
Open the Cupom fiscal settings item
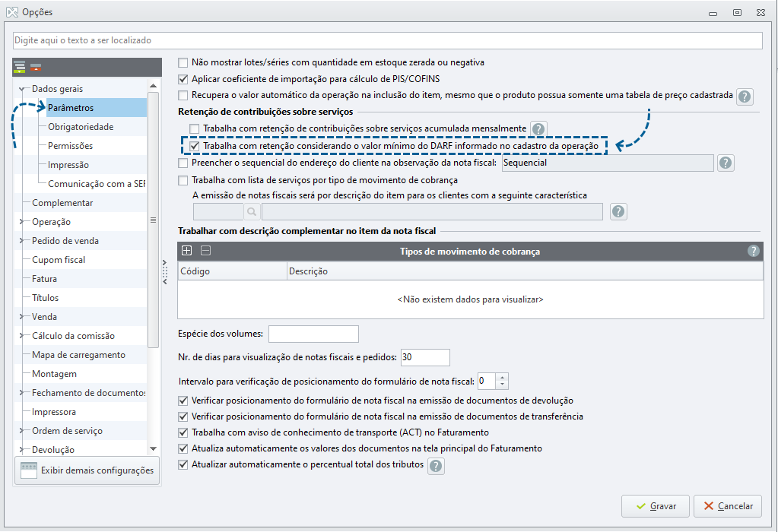tap(59, 260)
